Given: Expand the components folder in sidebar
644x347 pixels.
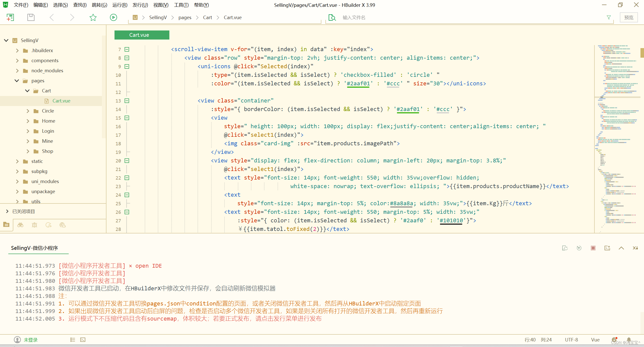Looking at the screenshot, I should 17,60.
